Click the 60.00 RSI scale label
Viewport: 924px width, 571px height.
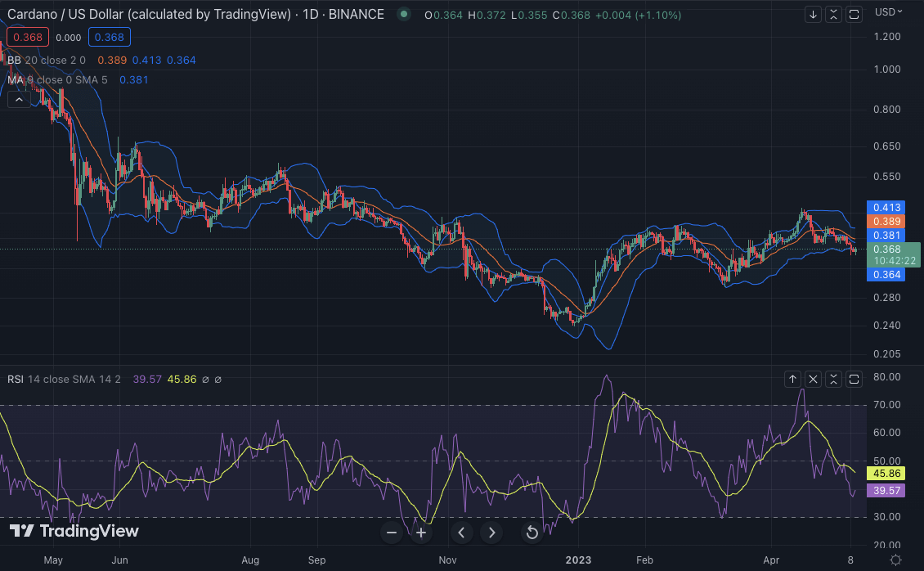(887, 433)
